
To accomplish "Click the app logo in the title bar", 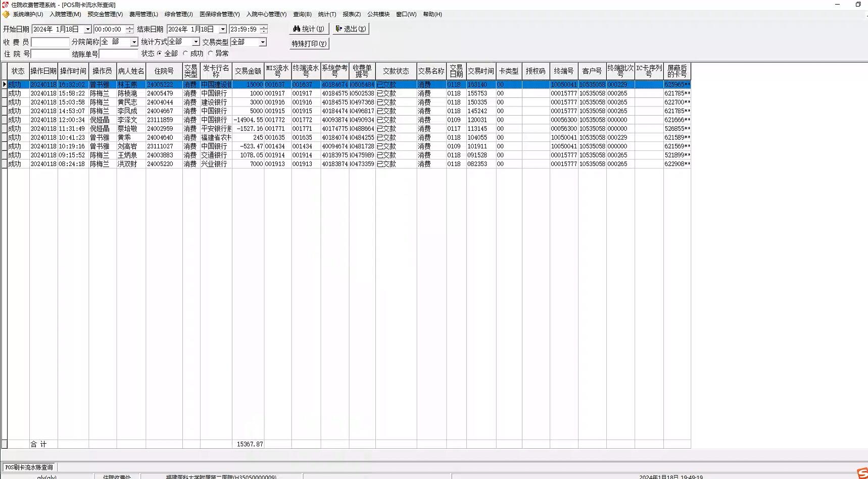I will point(5,5).
